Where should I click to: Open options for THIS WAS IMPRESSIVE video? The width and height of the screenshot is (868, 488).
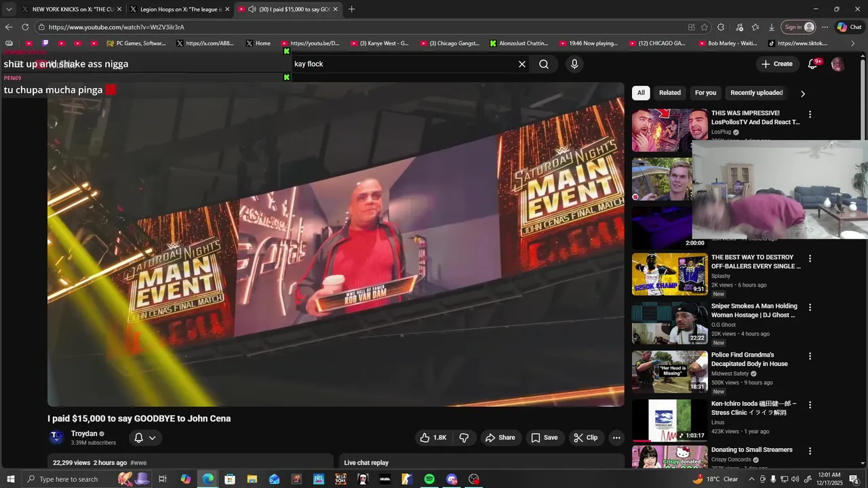pyautogui.click(x=810, y=115)
